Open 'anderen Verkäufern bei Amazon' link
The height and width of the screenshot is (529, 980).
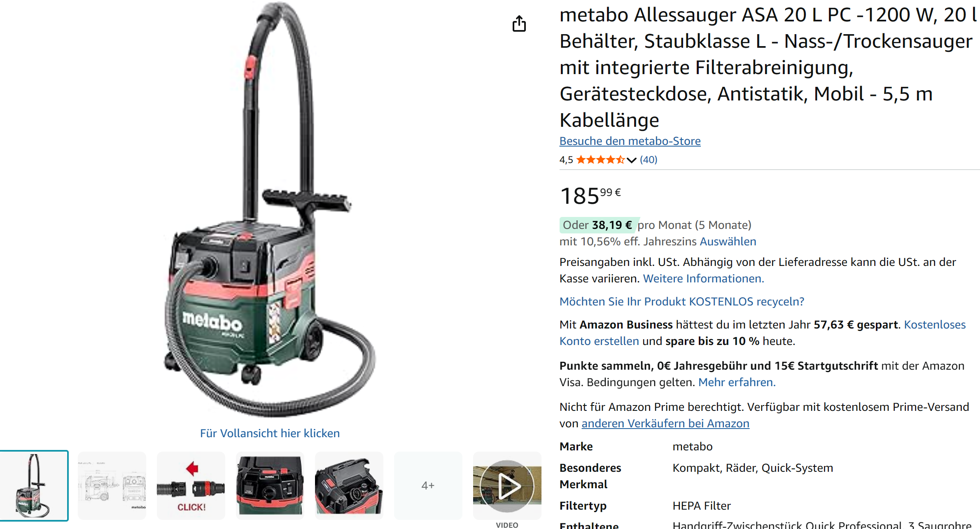(x=665, y=423)
